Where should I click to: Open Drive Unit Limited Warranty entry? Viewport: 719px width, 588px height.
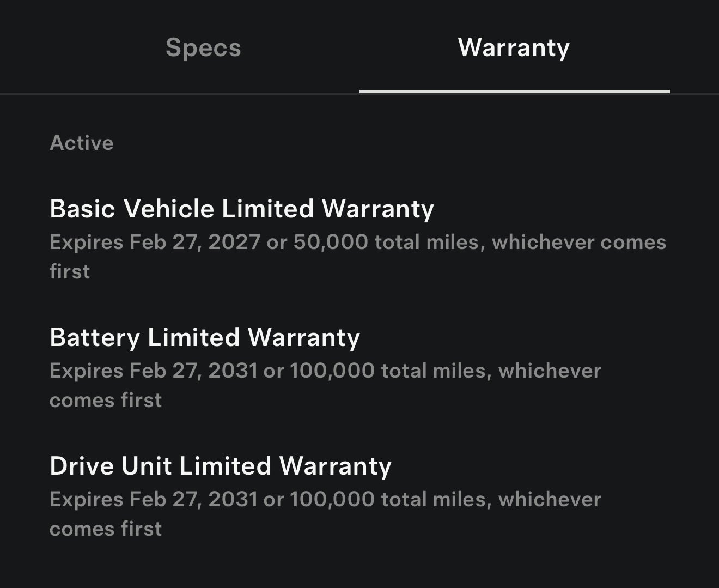[x=221, y=466]
